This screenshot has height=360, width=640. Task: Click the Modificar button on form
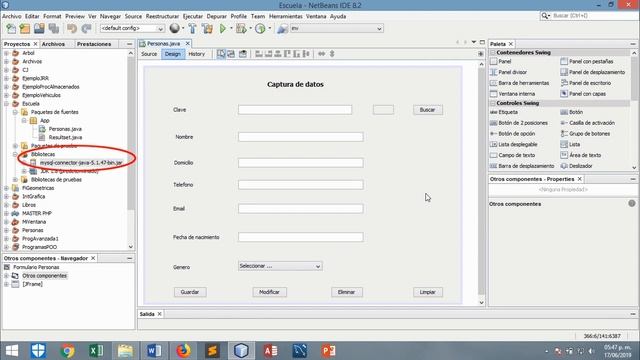pyautogui.click(x=269, y=292)
